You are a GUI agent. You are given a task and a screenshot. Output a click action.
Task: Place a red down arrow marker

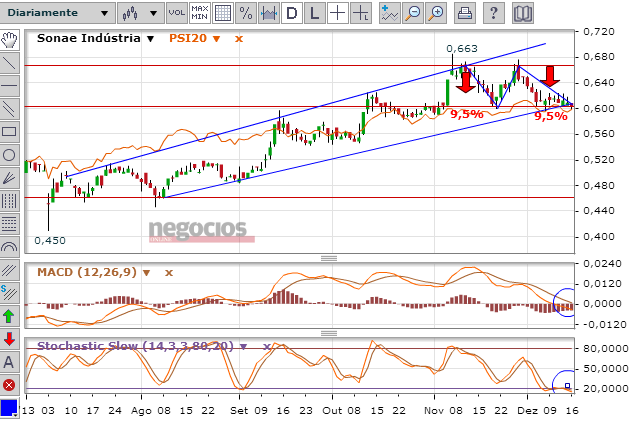click(x=9, y=339)
